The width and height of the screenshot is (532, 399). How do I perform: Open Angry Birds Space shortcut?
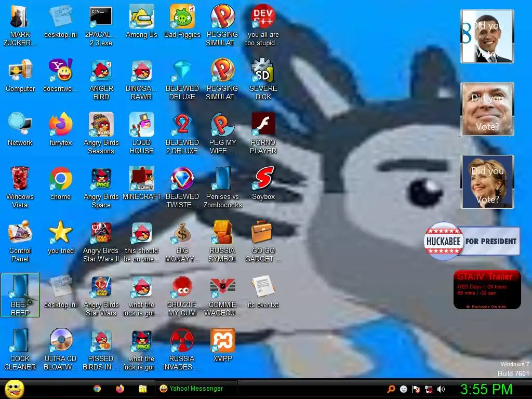[101, 187]
